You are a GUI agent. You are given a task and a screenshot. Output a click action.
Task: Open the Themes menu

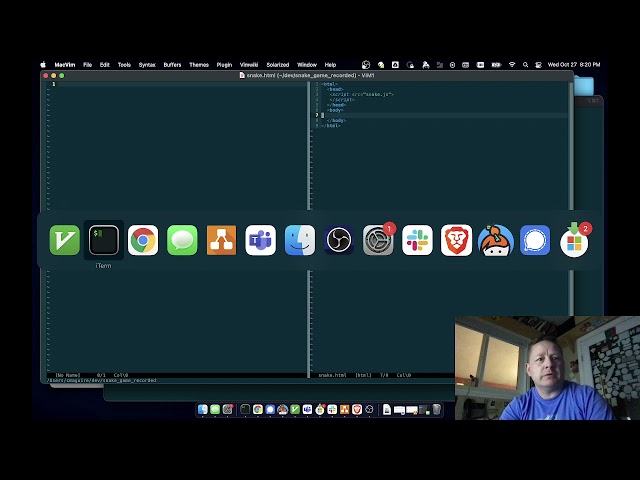pos(199,64)
